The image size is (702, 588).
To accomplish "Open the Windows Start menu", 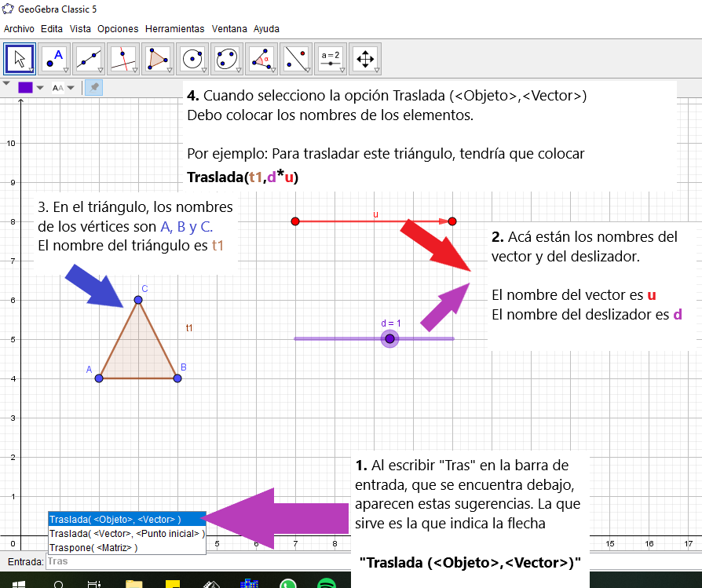I will 18,584.
